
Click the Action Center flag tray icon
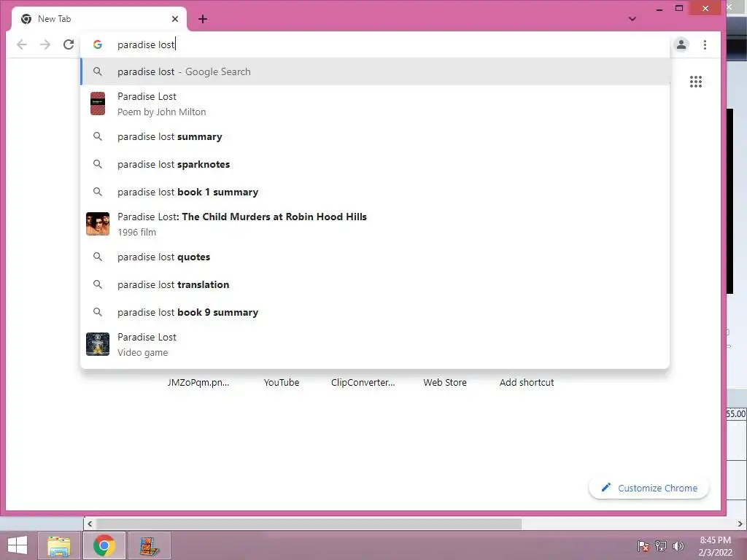coord(643,546)
